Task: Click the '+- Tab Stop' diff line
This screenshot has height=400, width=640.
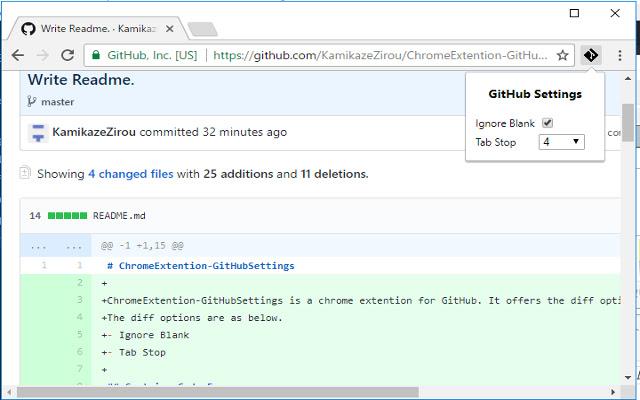Action: pos(133,352)
